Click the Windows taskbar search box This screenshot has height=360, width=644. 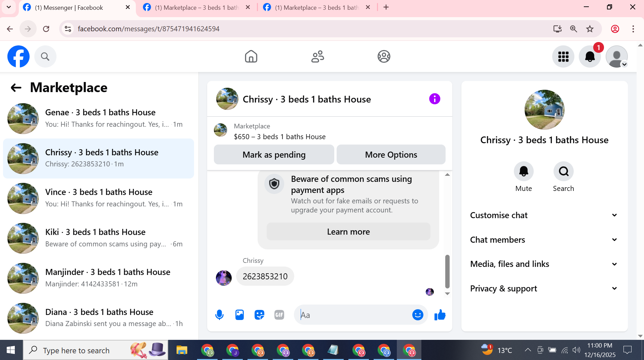click(95, 350)
